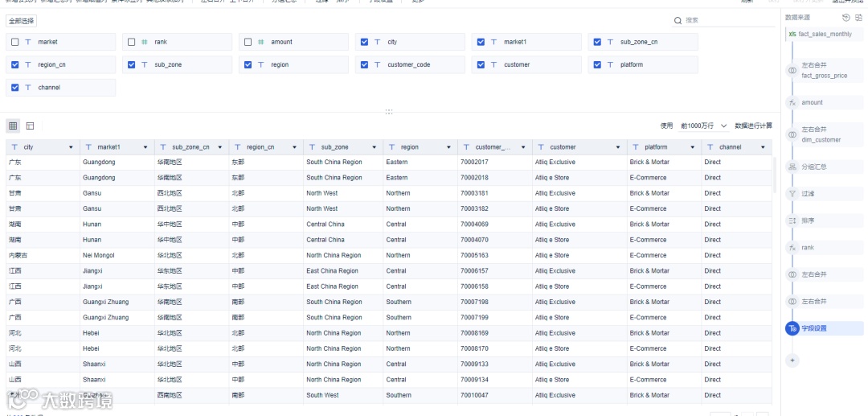Viewport: 868px width, 416px height.
Task: Open the customer_code column dropdown arrow
Action: [x=524, y=147]
